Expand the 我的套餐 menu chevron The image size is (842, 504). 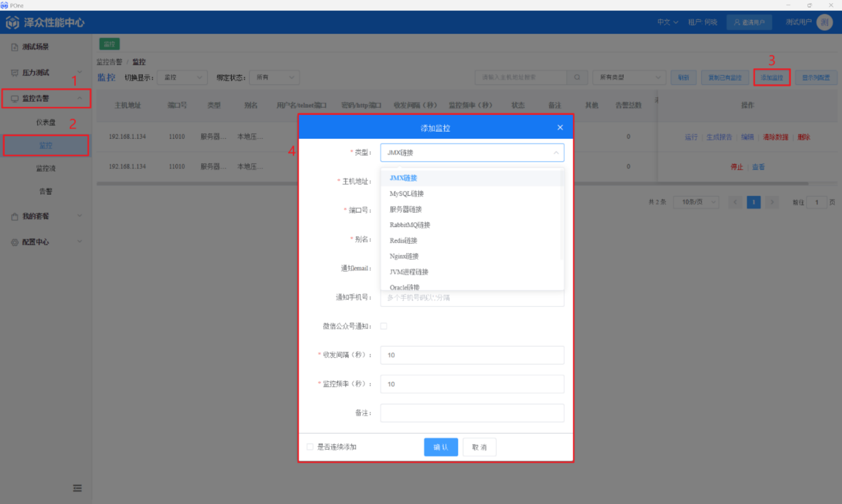pyautogui.click(x=79, y=216)
